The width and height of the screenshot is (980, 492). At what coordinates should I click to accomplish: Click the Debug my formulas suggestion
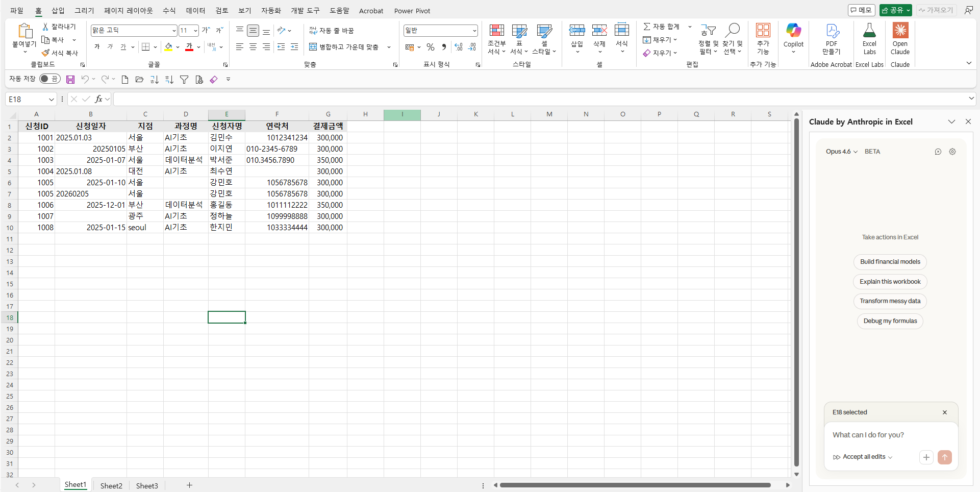pos(890,321)
